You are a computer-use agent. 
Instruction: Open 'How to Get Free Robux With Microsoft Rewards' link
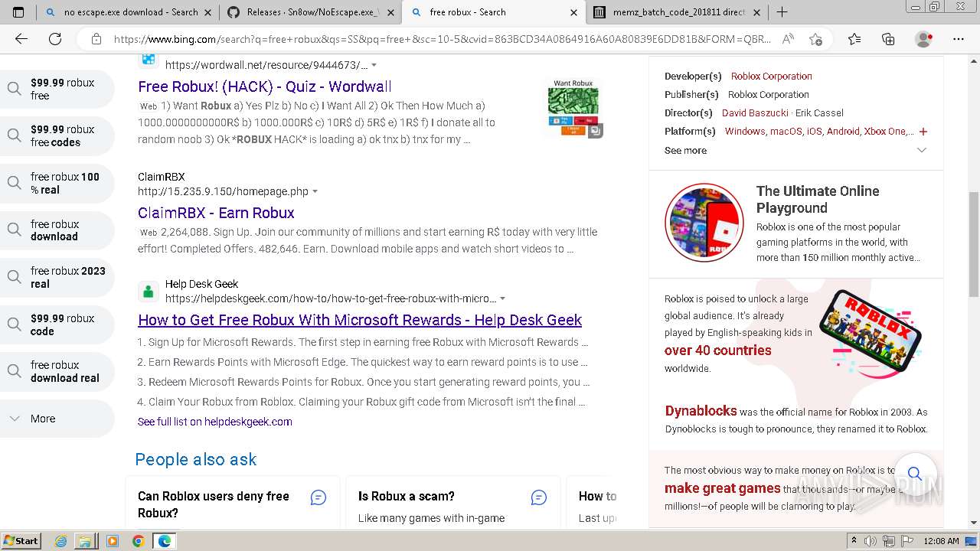(360, 320)
